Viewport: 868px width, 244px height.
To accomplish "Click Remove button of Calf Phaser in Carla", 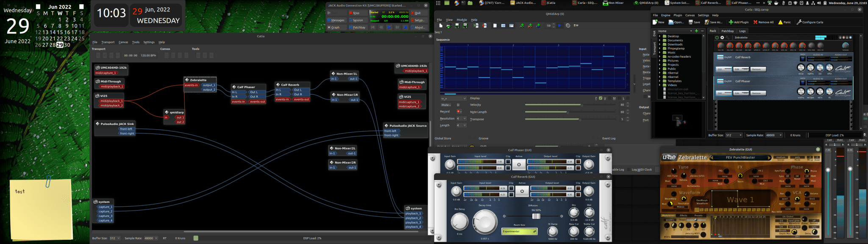I will pyautogui.click(x=758, y=93).
